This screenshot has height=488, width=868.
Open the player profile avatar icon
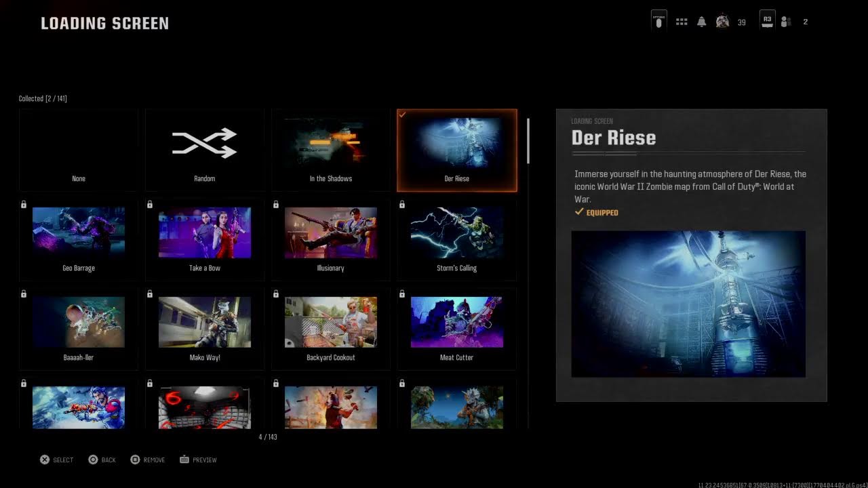723,22
